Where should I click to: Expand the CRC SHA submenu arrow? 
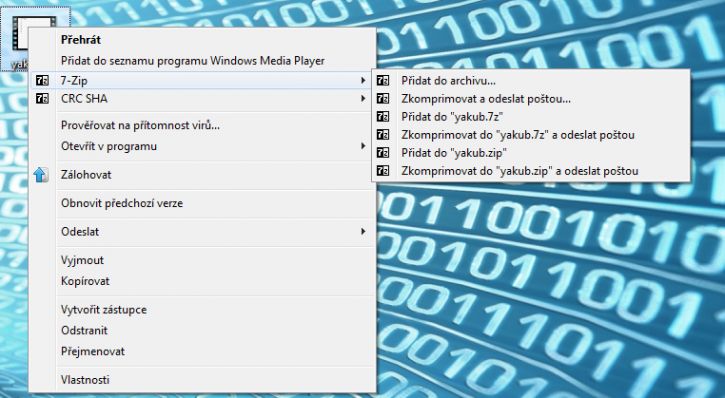point(363,98)
